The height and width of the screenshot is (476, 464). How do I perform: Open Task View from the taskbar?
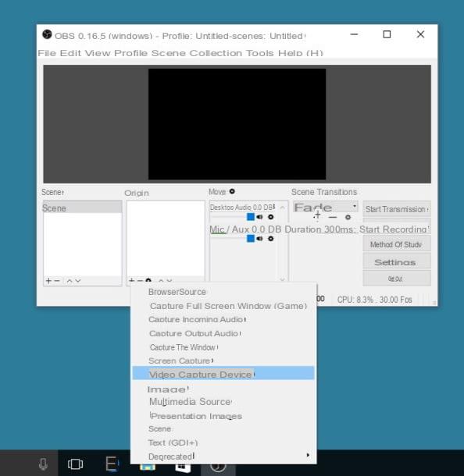coord(75,464)
